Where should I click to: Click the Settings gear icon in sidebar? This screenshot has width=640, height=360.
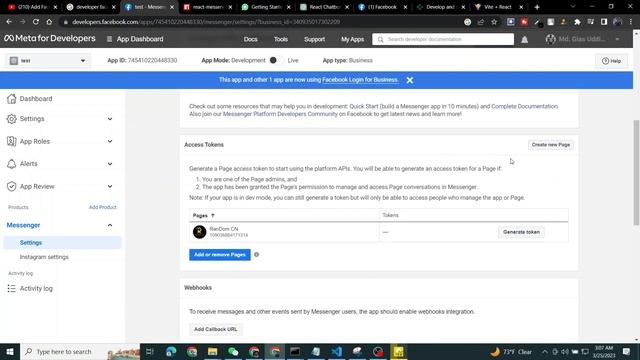[11, 119]
